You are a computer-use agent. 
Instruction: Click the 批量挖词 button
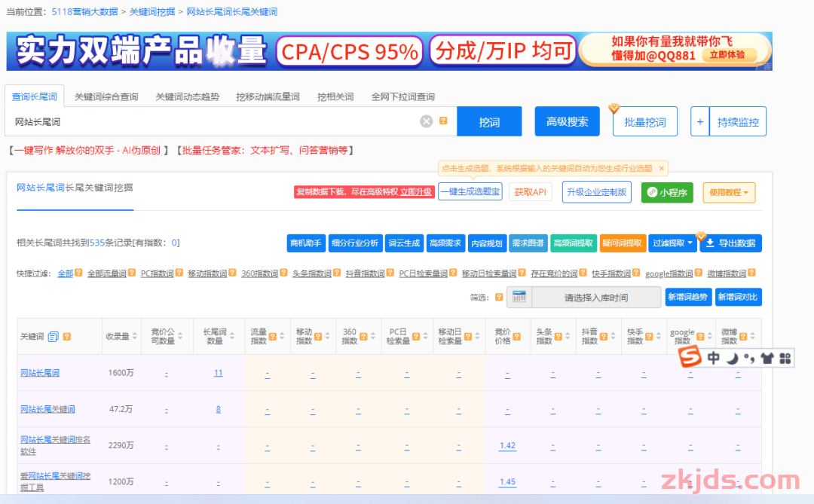coord(644,121)
